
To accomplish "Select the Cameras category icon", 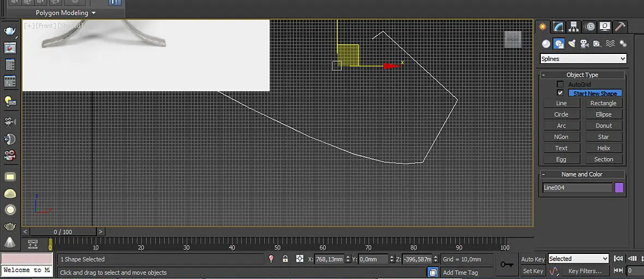I will (x=585, y=44).
